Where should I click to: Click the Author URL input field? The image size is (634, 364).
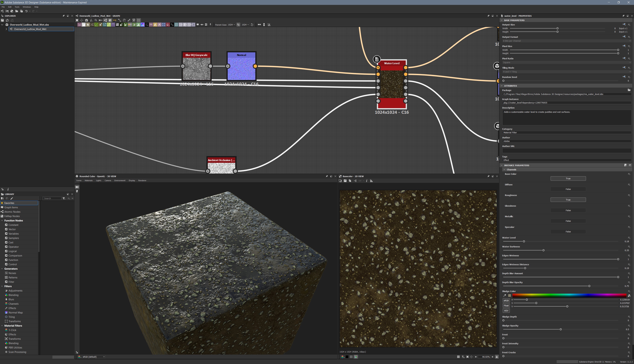click(566, 150)
